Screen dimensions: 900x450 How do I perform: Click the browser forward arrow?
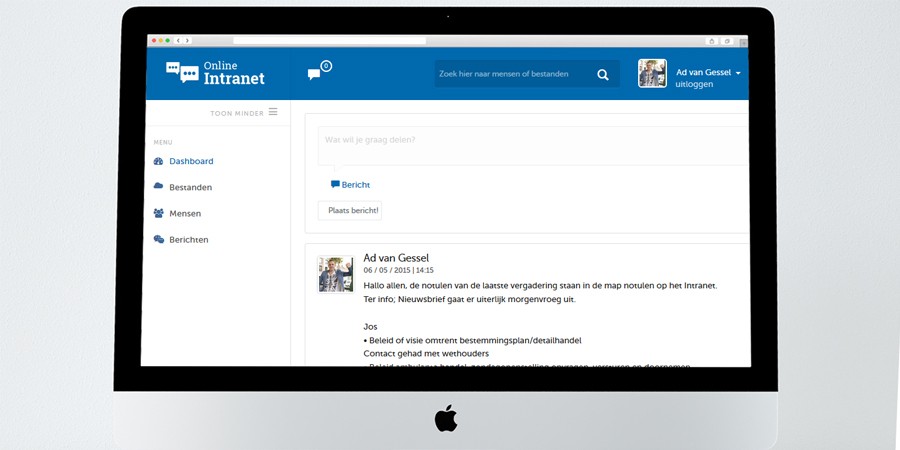187,41
